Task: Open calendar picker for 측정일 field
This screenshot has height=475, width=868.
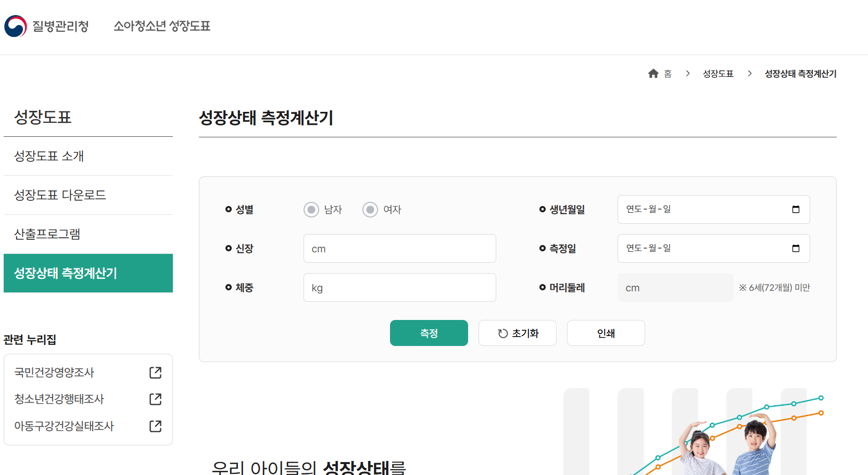Action: [x=795, y=248]
